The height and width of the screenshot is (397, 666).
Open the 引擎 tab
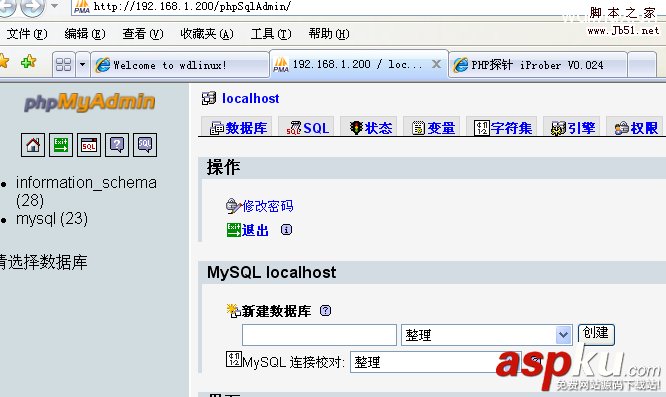pos(572,127)
